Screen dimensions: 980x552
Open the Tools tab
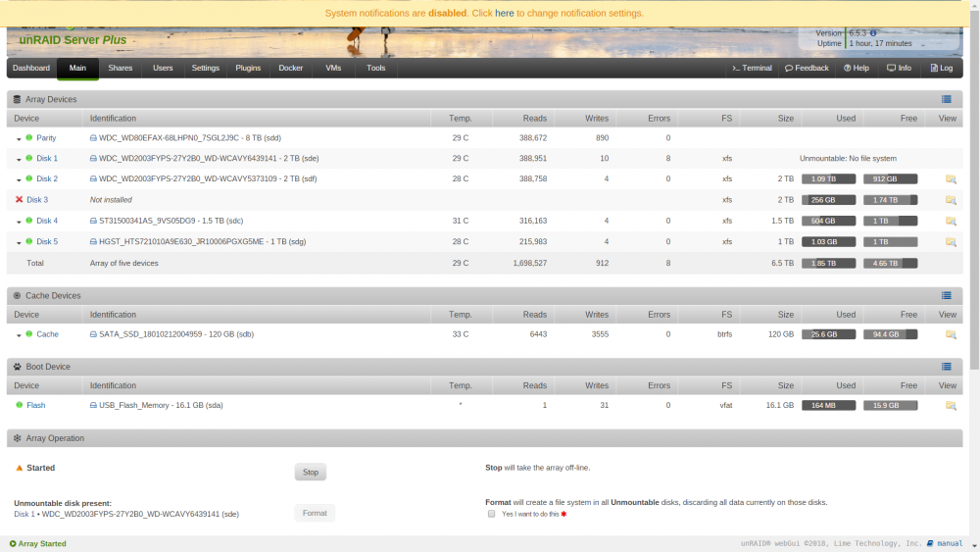(x=375, y=68)
